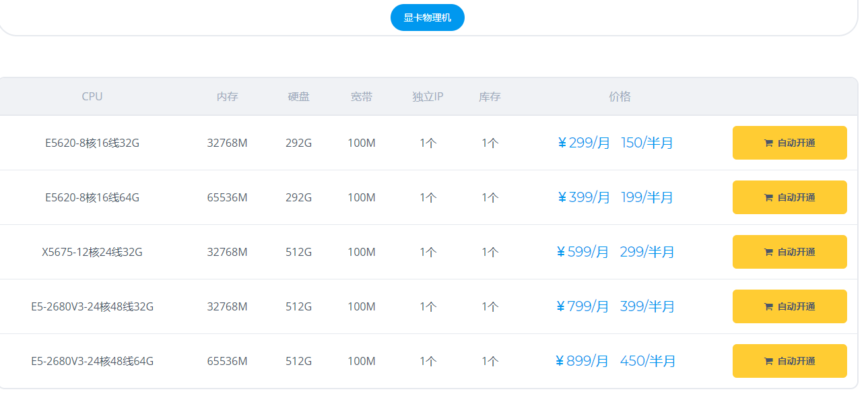
Task: Click the 硬盘 column header
Action: [298, 96]
